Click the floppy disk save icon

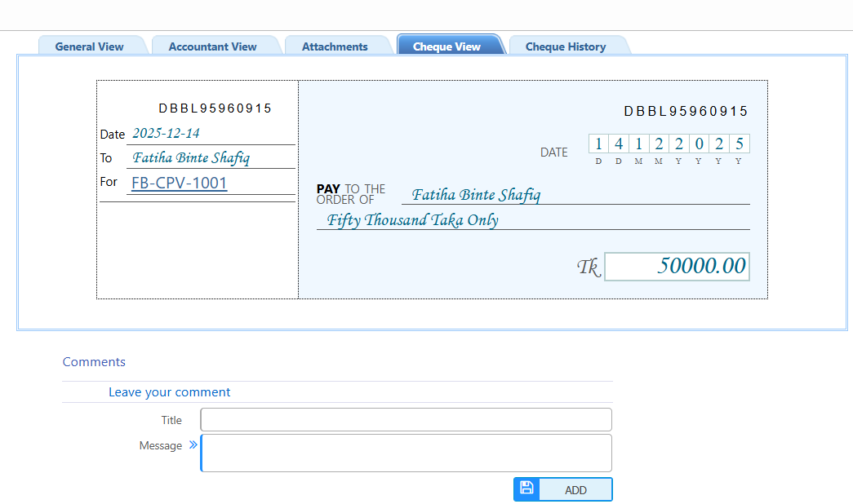tap(526, 489)
